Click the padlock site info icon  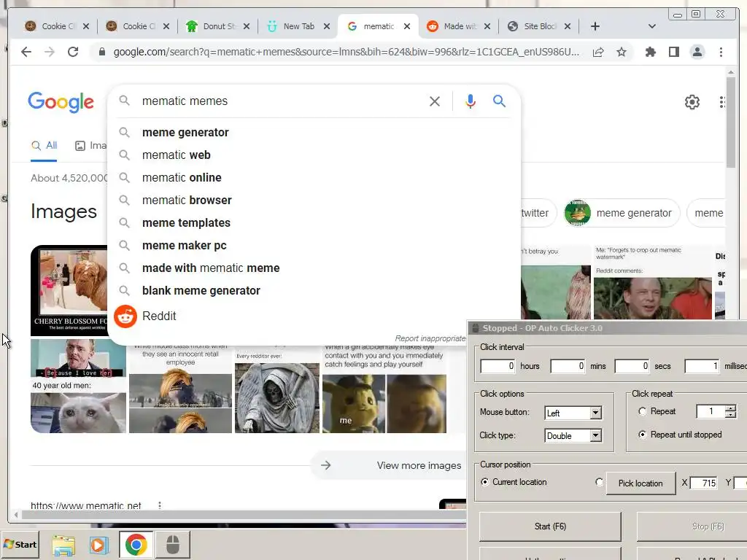tap(101, 52)
